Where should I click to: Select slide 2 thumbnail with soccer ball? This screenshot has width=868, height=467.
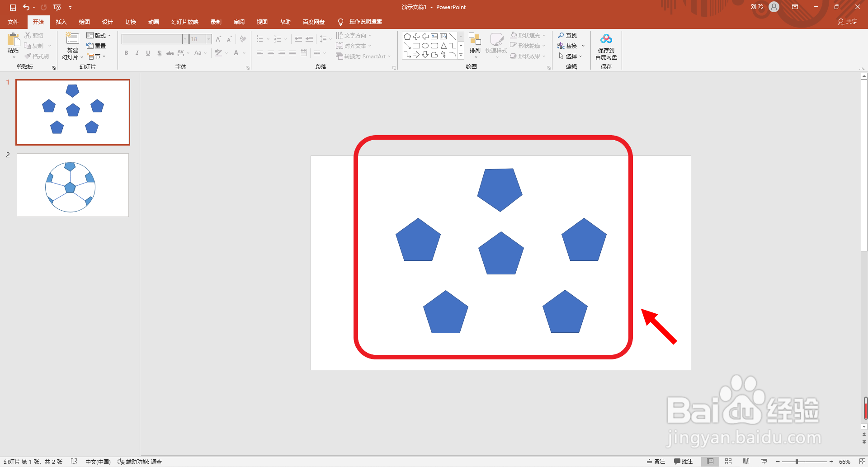(73, 185)
